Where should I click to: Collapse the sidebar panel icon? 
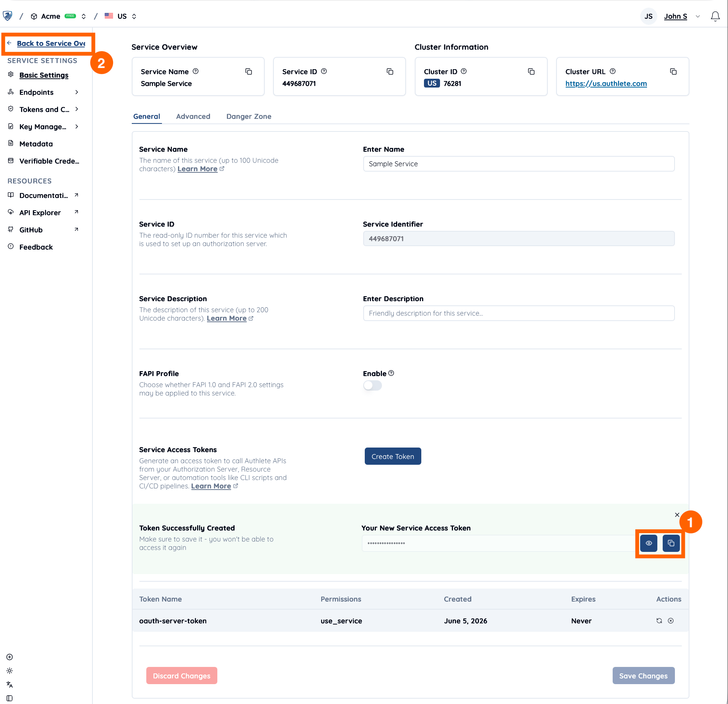10,698
